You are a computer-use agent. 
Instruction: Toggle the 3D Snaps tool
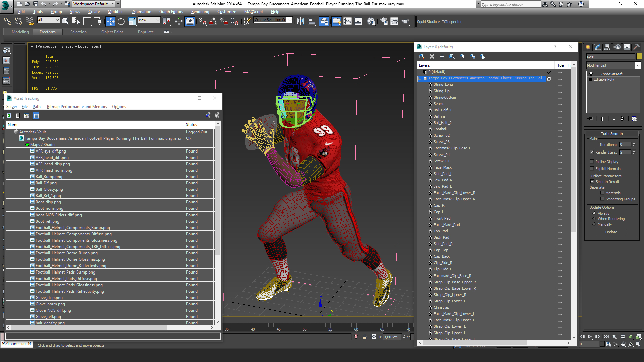(x=202, y=21)
